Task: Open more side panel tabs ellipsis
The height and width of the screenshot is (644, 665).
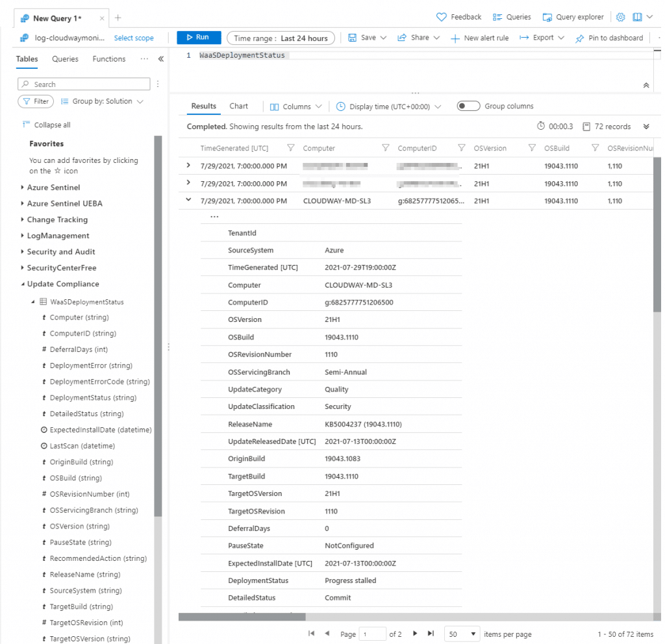Action: click(x=144, y=59)
